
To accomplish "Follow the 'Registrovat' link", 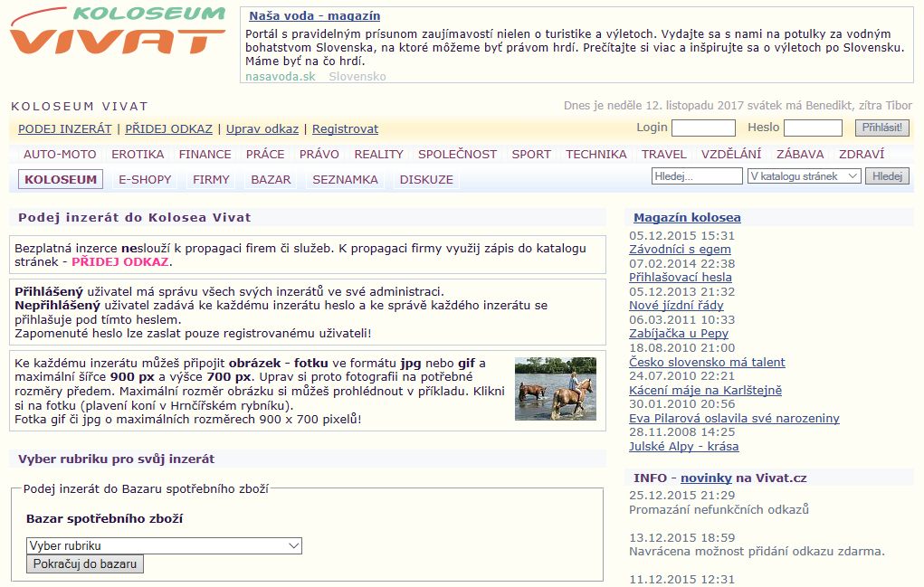I will pyautogui.click(x=345, y=129).
